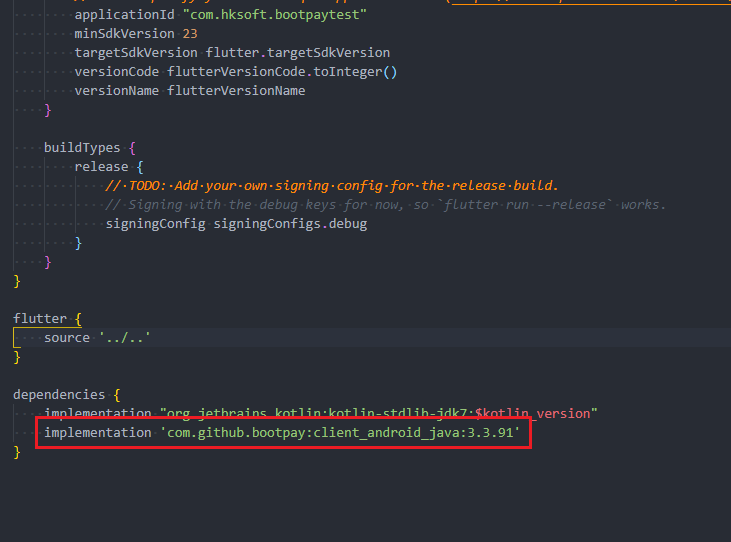Click signingConfigs.debug value
Image resolution: width=731 pixels, height=542 pixels.
(291, 223)
